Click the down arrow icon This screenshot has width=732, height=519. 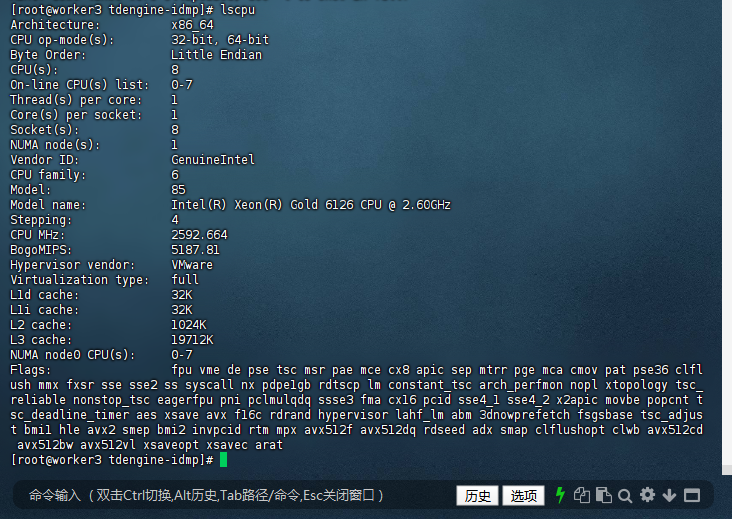(x=669, y=495)
